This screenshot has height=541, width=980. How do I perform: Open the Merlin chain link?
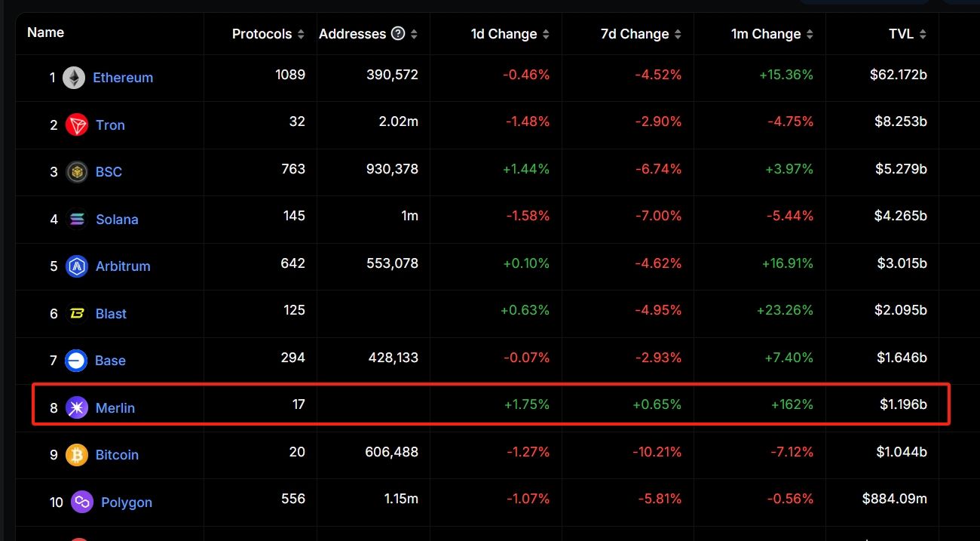(x=115, y=408)
